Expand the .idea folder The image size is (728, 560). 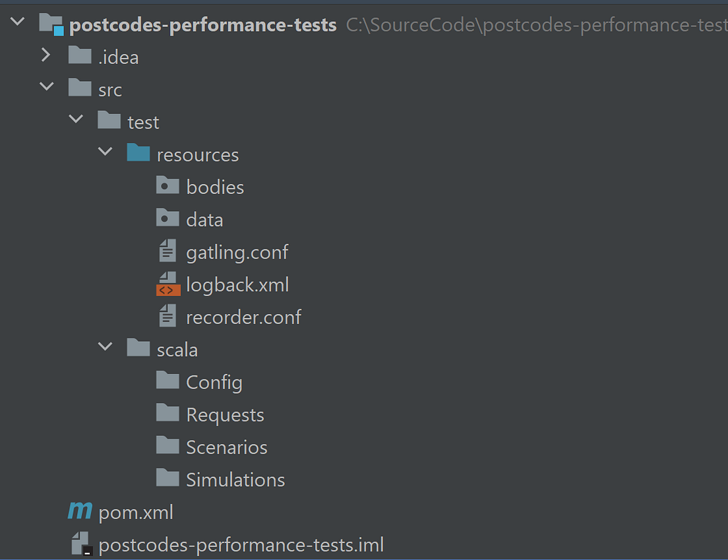[45, 55]
